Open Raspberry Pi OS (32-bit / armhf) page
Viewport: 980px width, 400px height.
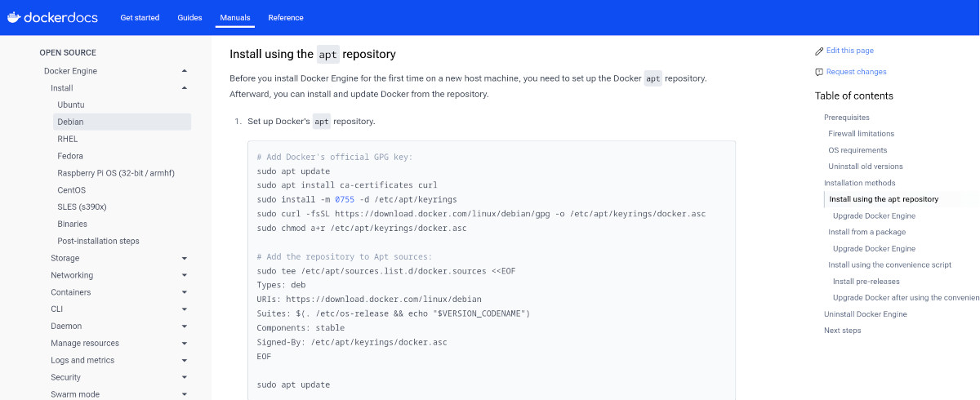pyautogui.click(x=116, y=173)
